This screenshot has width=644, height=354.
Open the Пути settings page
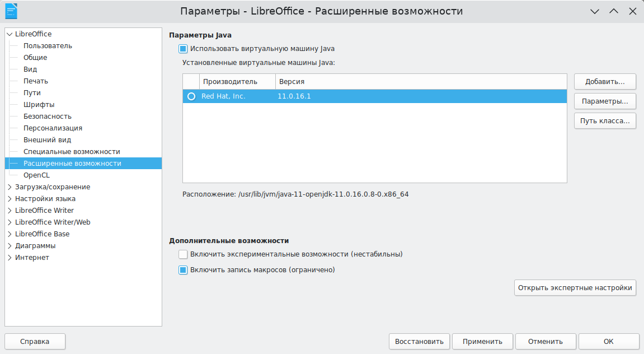32,93
